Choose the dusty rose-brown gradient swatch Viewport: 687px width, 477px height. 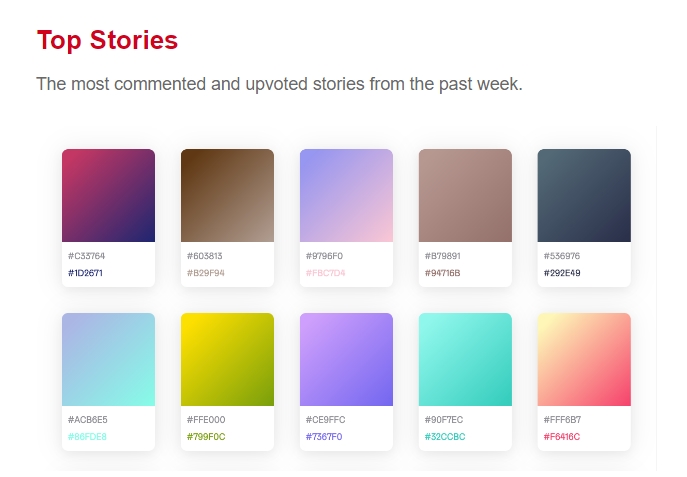(x=465, y=195)
